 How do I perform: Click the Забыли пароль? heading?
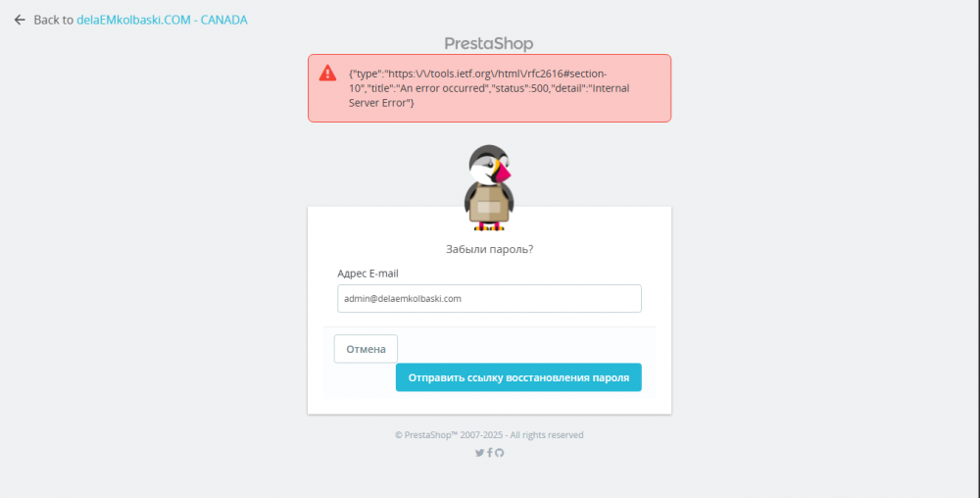[x=489, y=249]
